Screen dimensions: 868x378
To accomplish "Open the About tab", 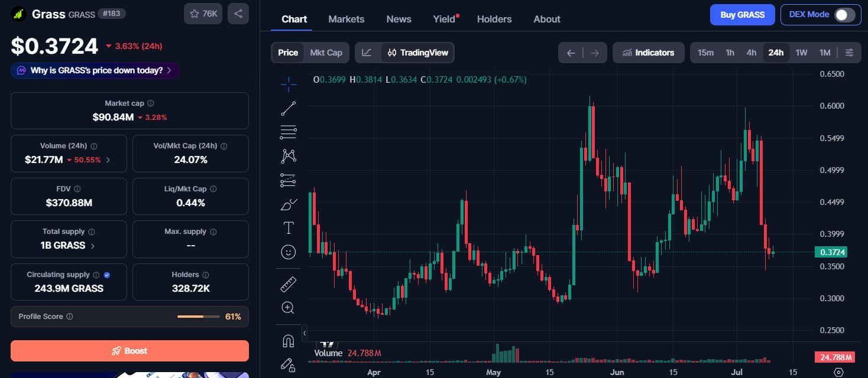I will coord(547,19).
